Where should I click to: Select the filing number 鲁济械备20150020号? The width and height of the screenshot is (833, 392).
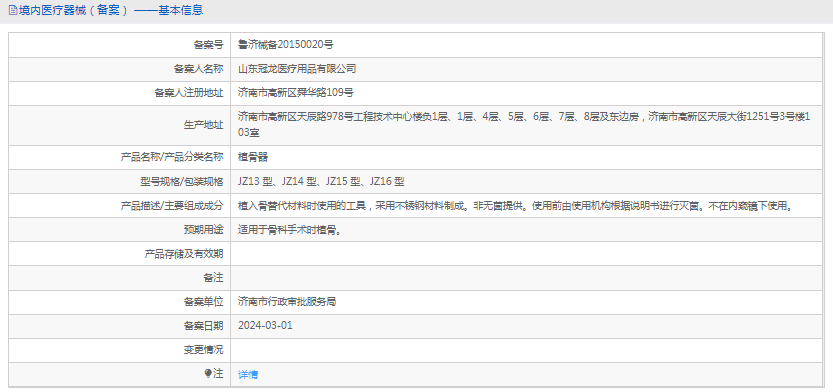coord(286,45)
